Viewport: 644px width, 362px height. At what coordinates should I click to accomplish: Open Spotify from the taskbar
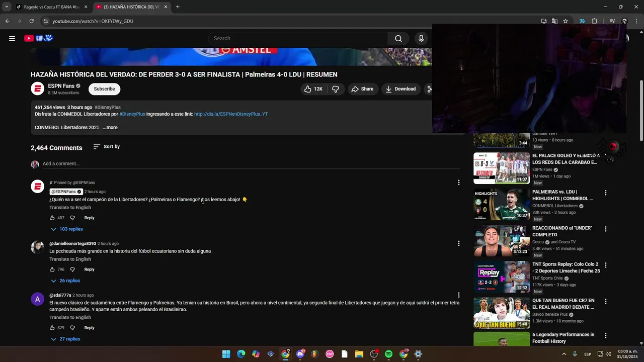coord(388,354)
